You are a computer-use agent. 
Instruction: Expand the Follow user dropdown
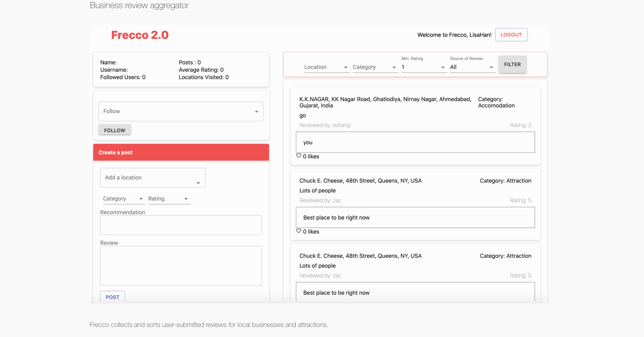pos(181,111)
